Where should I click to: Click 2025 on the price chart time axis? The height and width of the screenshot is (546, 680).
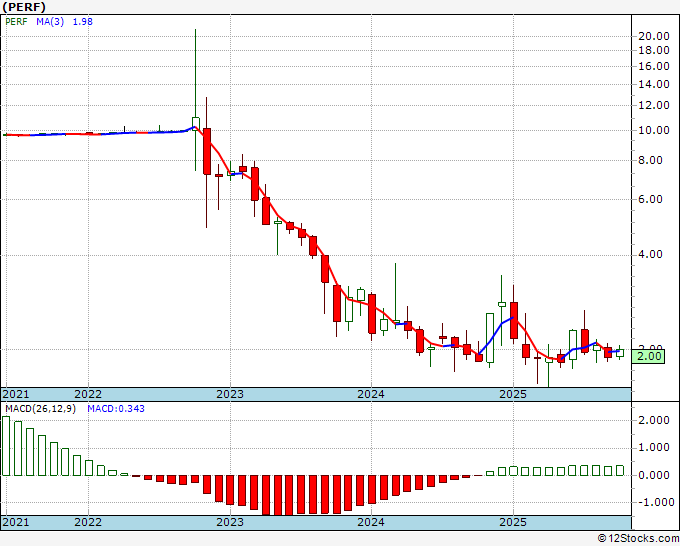513,394
